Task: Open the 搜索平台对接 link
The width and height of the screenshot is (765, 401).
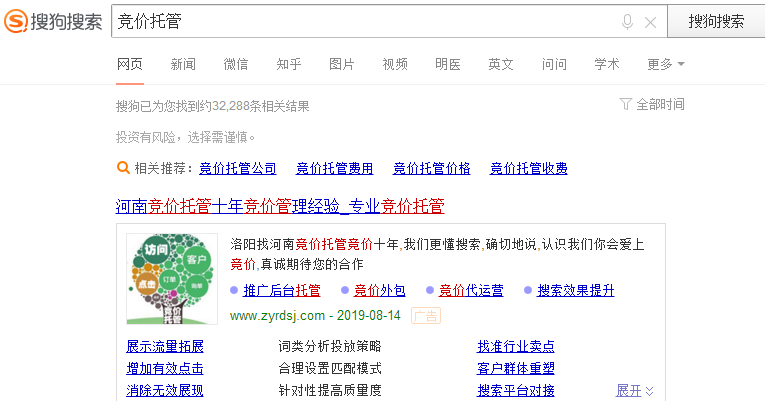Action: pyautogui.click(x=516, y=390)
